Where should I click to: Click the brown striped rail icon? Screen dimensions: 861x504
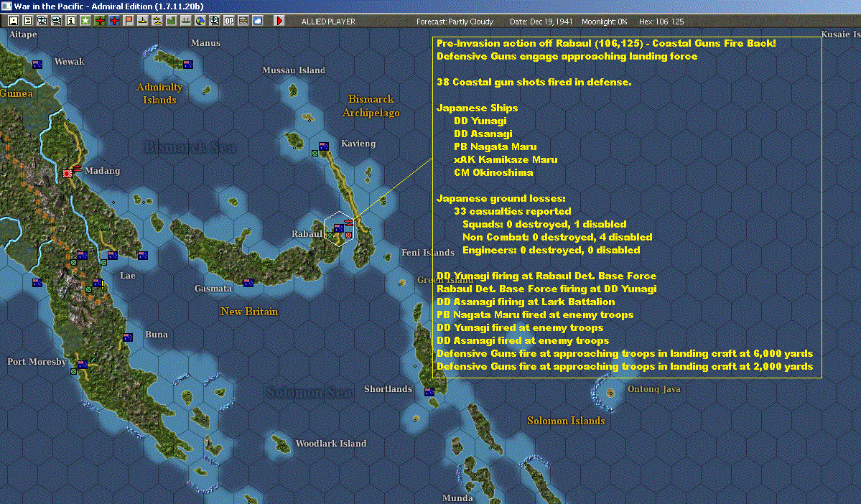coord(243,21)
